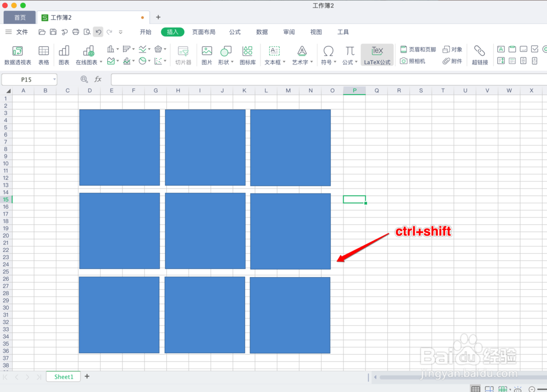Open the pie chart type dropdown
Viewport: 547px width, 392px height.
pyautogui.click(x=149, y=61)
